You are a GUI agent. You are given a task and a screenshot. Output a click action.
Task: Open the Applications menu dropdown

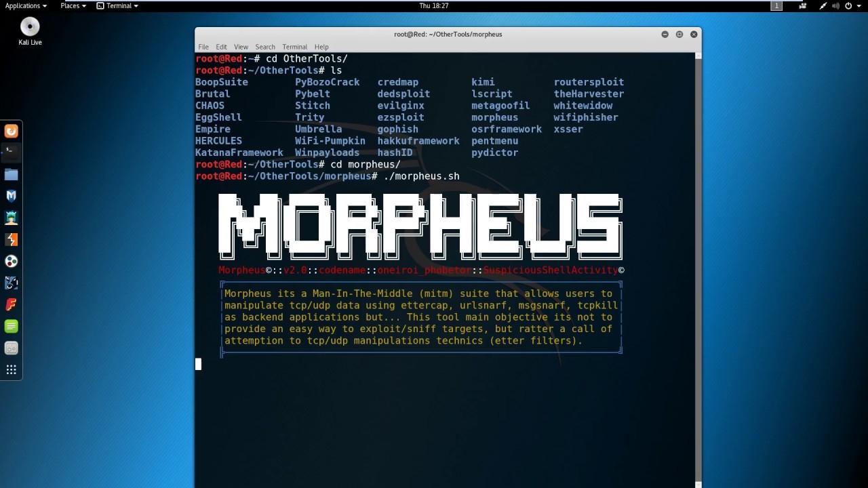(x=26, y=5)
